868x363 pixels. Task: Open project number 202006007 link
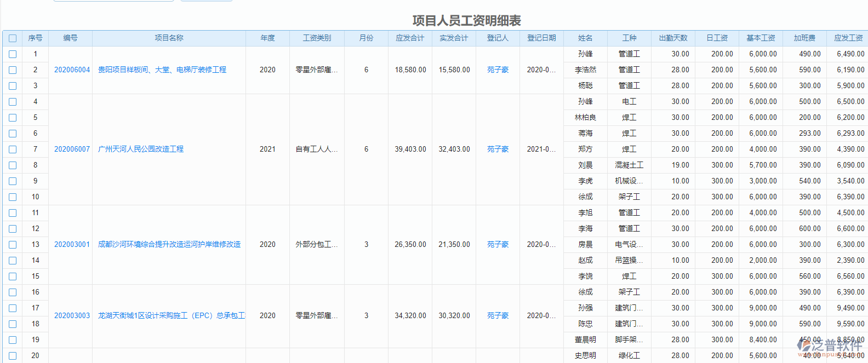(x=72, y=149)
